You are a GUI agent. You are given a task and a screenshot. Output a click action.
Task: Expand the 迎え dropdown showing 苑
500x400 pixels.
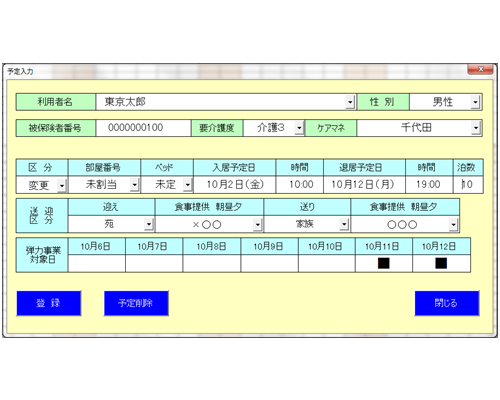pos(149,224)
